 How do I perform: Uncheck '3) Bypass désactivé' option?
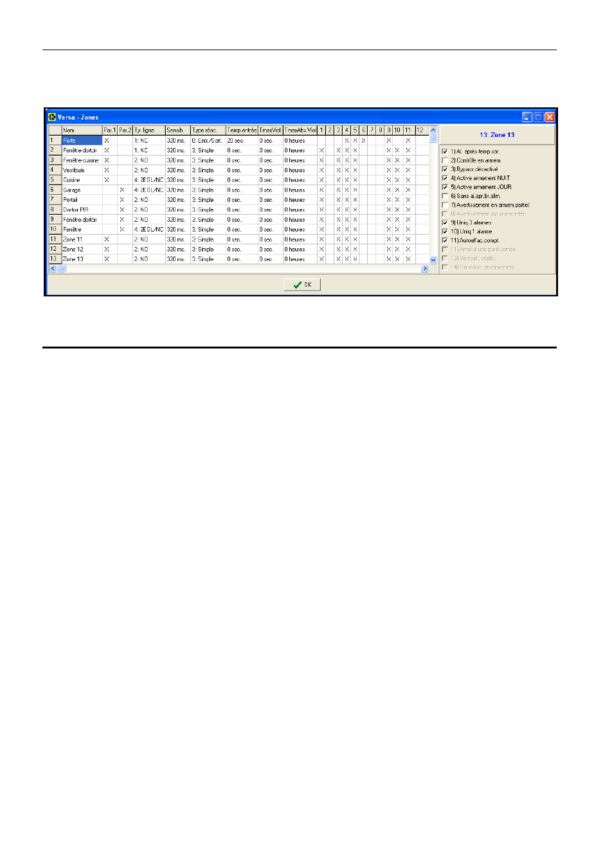[444, 170]
